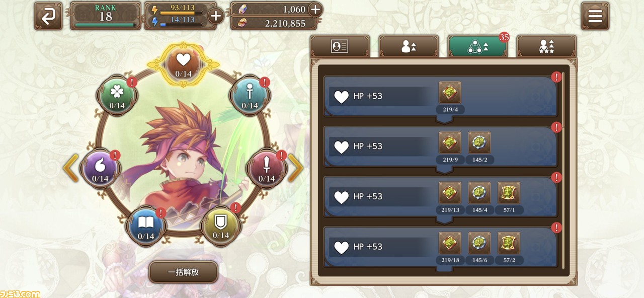Screen dimensions: 644x298
Task: Add stamina with the plus button
Action: (x=215, y=16)
